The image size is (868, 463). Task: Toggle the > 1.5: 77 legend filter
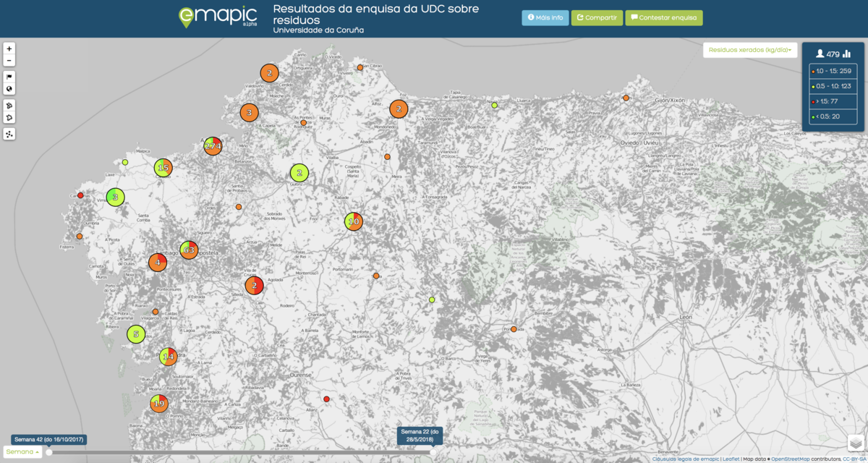click(833, 101)
